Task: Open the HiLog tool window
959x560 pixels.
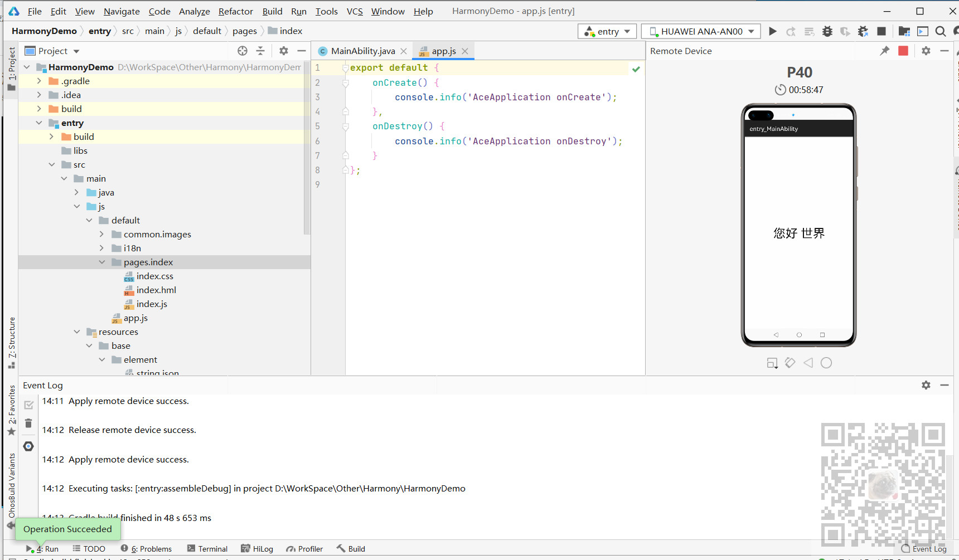Action: 257,549
